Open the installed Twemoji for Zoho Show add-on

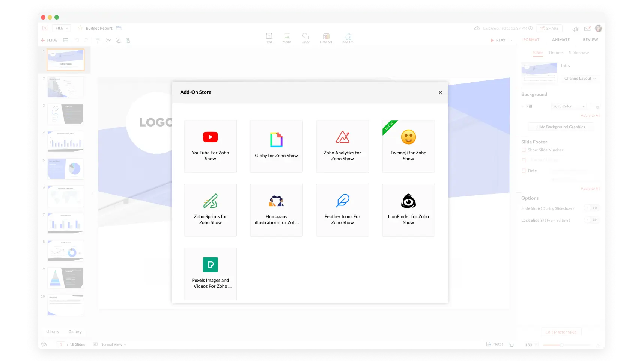point(408,146)
